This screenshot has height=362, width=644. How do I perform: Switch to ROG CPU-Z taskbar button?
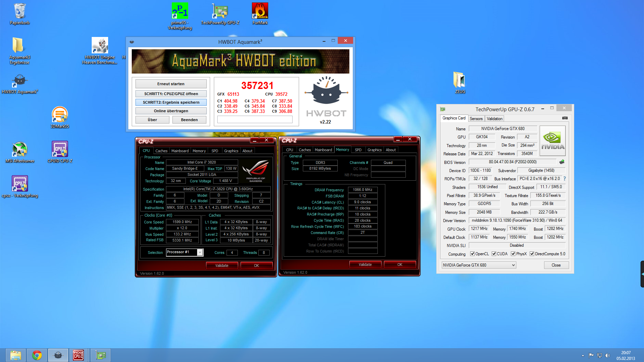pos(79,355)
